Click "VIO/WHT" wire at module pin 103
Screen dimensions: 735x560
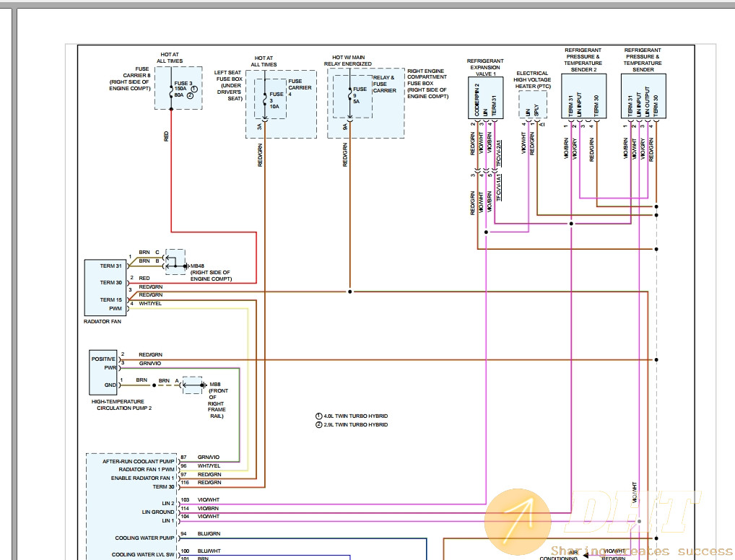tap(209, 500)
